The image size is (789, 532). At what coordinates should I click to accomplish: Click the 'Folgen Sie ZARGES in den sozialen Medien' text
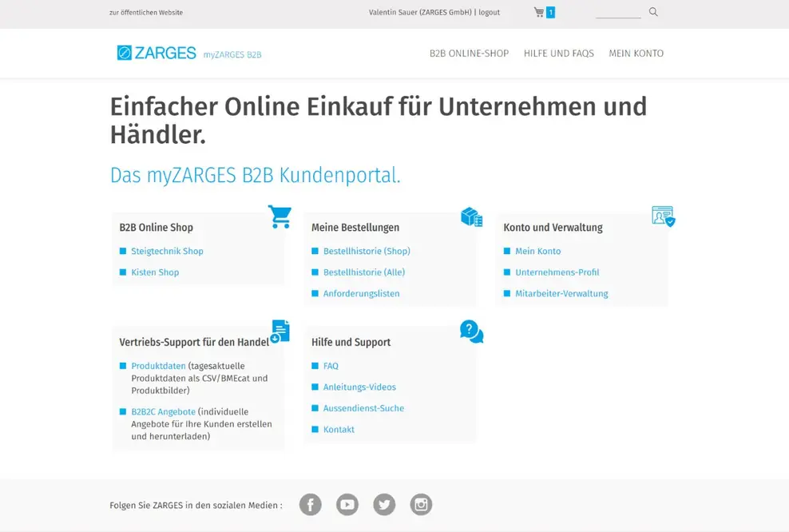196,506
